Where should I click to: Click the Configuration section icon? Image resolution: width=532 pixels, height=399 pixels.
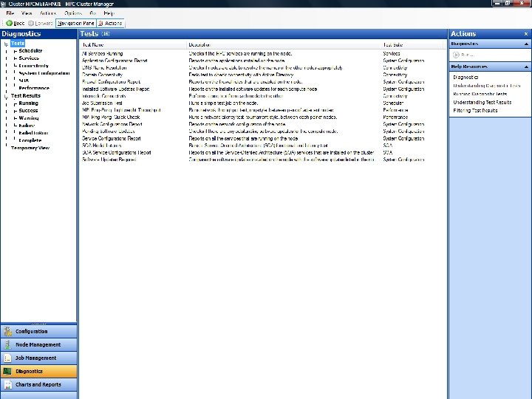coord(7,331)
